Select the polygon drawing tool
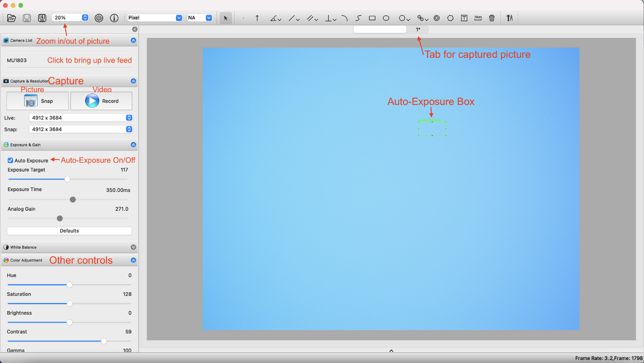Image resolution: width=644 pixels, height=363 pixels. pyautogui.click(x=450, y=18)
